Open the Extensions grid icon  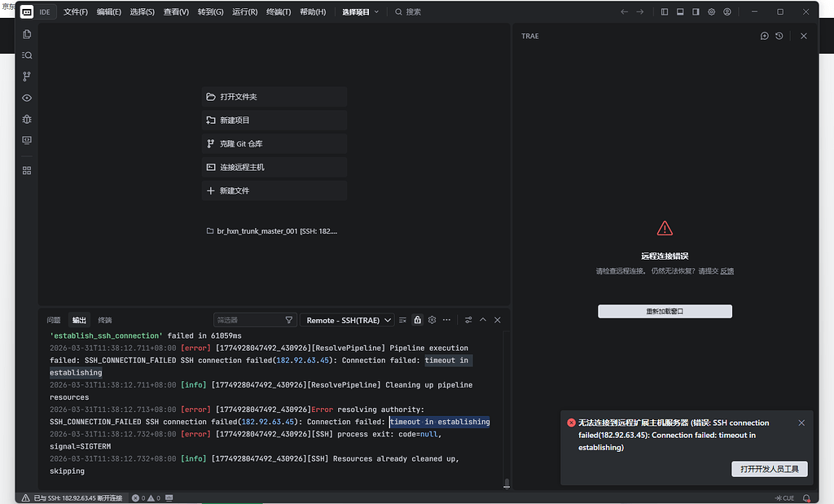point(27,171)
